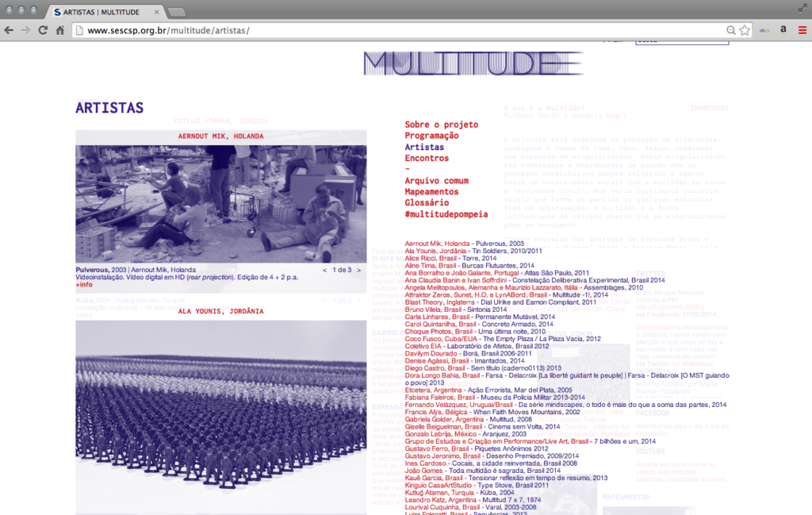Viewport: 812px width, 515px height.
Task: Open Kutluğ Ataman, Turquia list link
Action: coord(439,493)
